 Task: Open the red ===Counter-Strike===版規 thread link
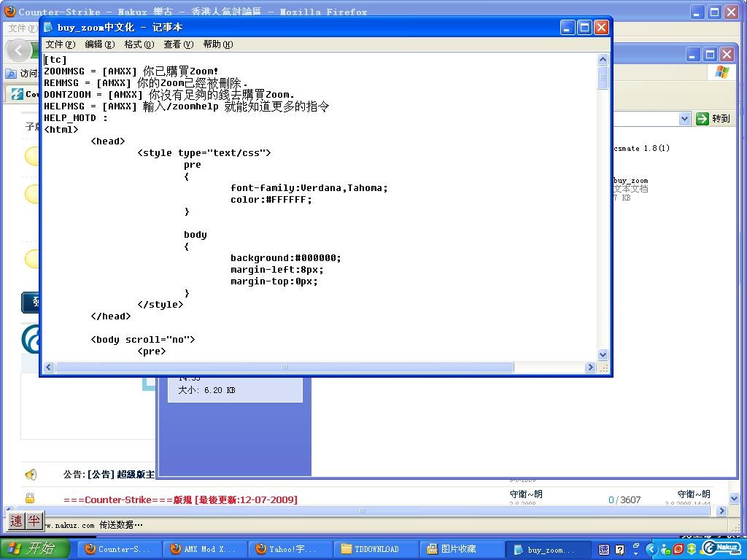180,499
